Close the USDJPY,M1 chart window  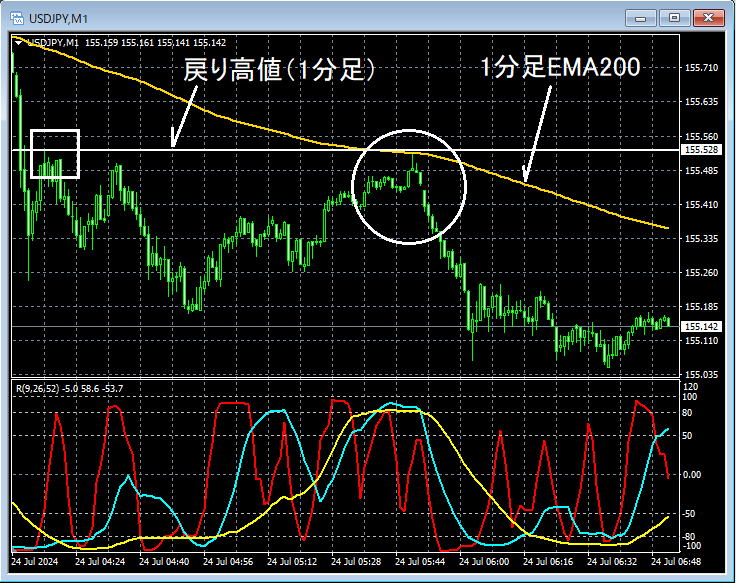[708, 18]
